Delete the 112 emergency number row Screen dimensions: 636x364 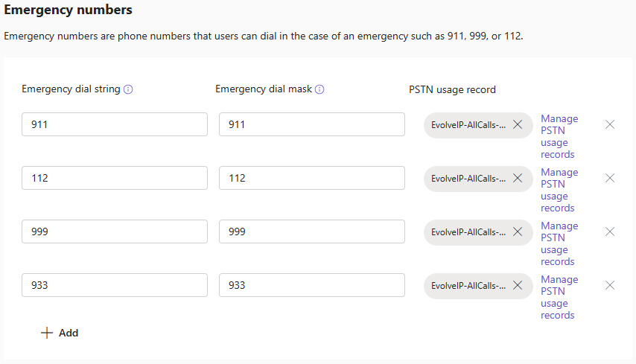click(610, 178)
